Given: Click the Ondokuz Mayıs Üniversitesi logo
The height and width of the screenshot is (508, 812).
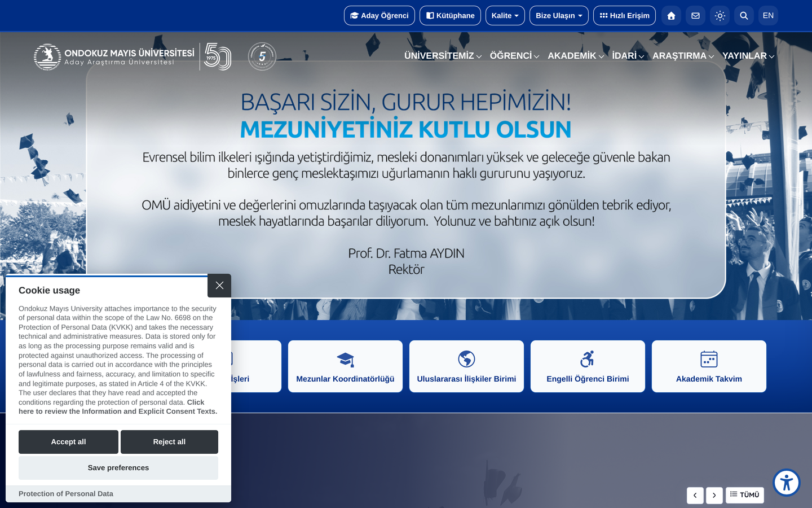Looking at the screenshot, I should pos(114,57).
